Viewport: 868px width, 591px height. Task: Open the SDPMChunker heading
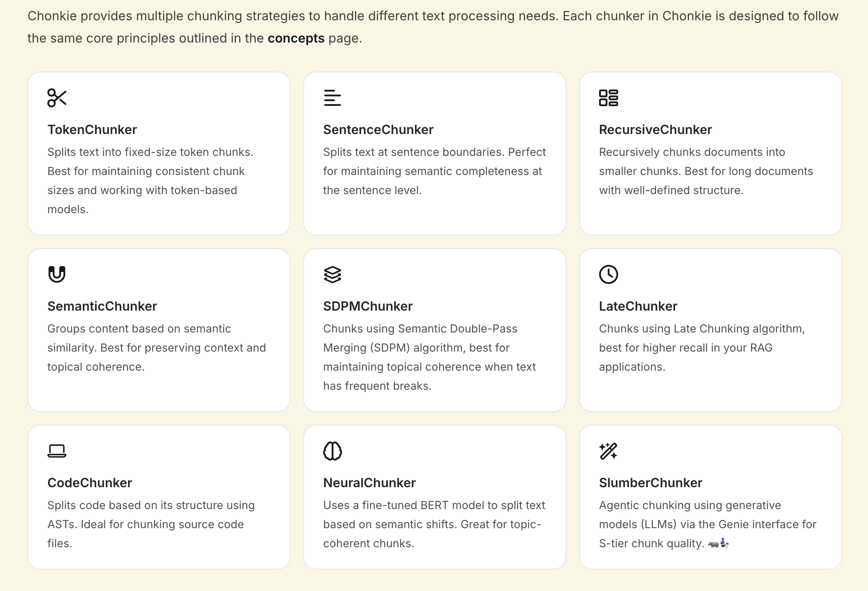tap(368, 306)
